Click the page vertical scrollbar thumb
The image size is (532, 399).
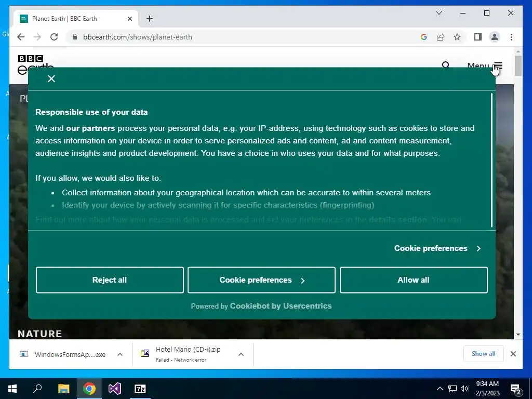pos(518,65)
